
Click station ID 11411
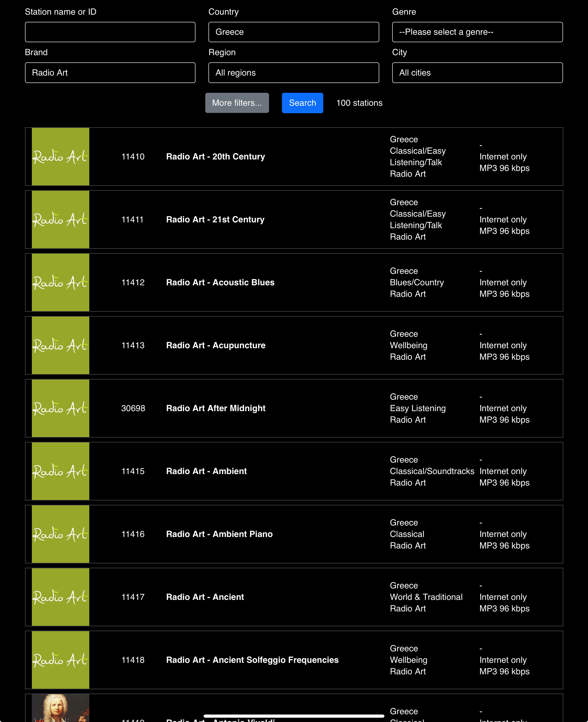click(132, 219)
